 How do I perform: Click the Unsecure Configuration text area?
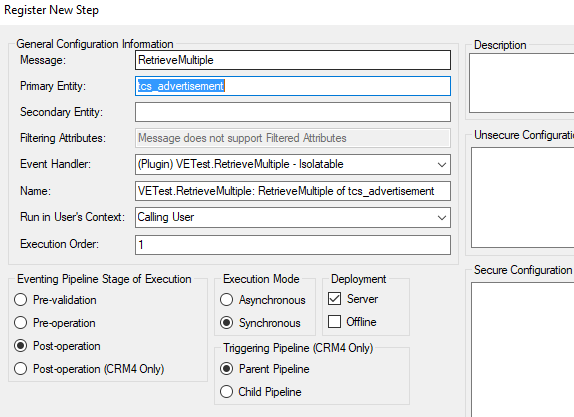click(522, 198)
